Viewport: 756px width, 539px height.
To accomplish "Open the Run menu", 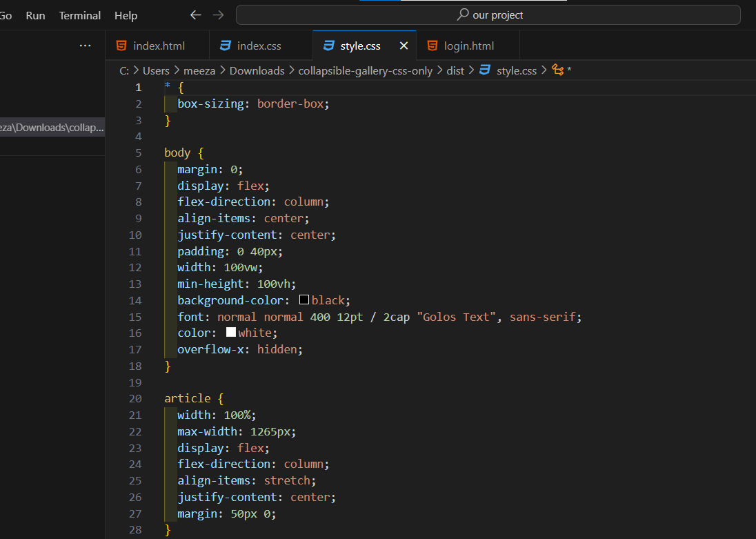I will (x=35, y=14).
